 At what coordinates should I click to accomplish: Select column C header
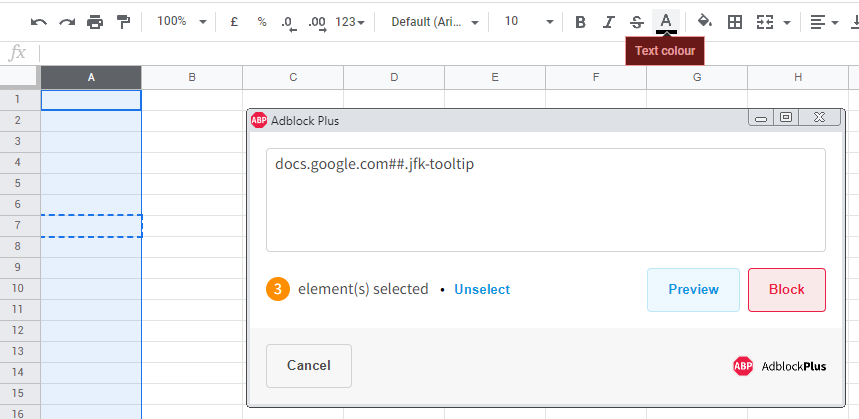point(293,78)
